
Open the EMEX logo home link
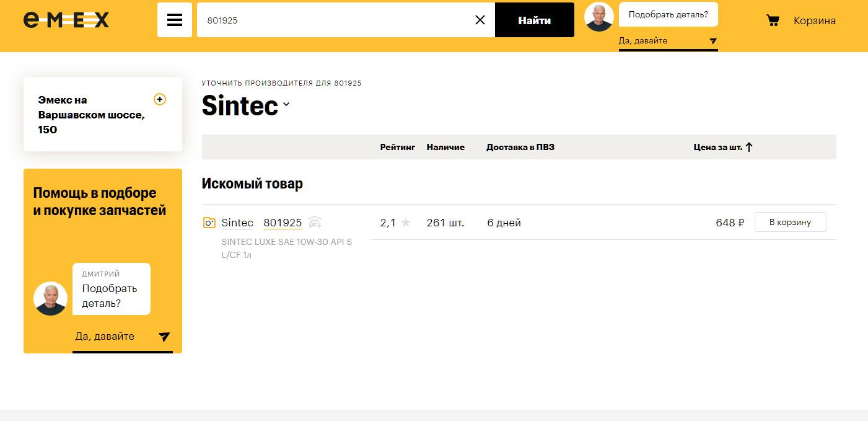tap(66, 20)
